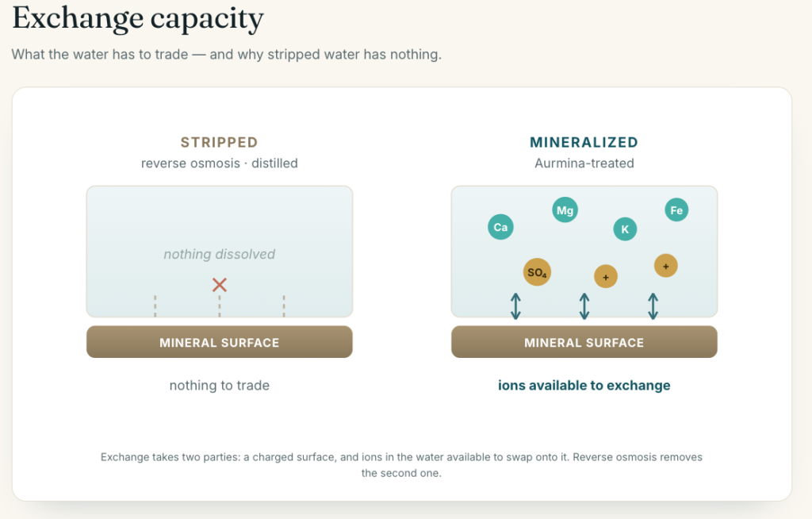
Task: Click the gold plus ion beside SO₄
Action: (605, 276)
